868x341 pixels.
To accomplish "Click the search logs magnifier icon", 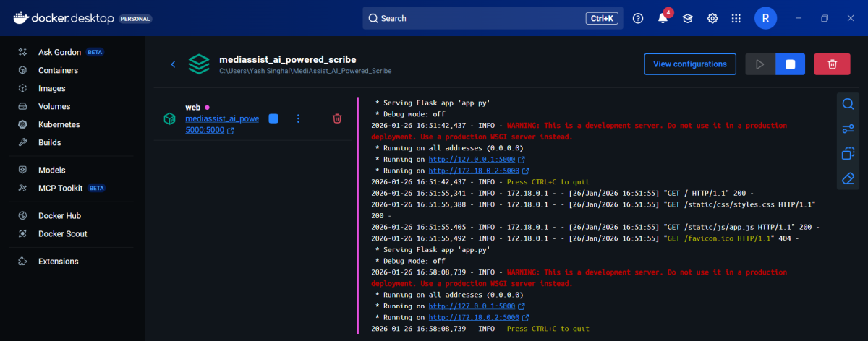I will tap(848, 105).
